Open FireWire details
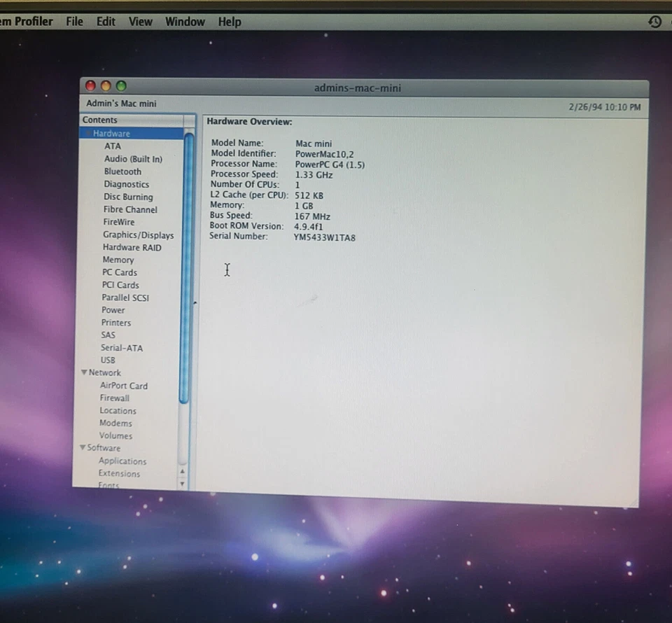The width and height of the screenshot is (672, 623). coord(119,222)
